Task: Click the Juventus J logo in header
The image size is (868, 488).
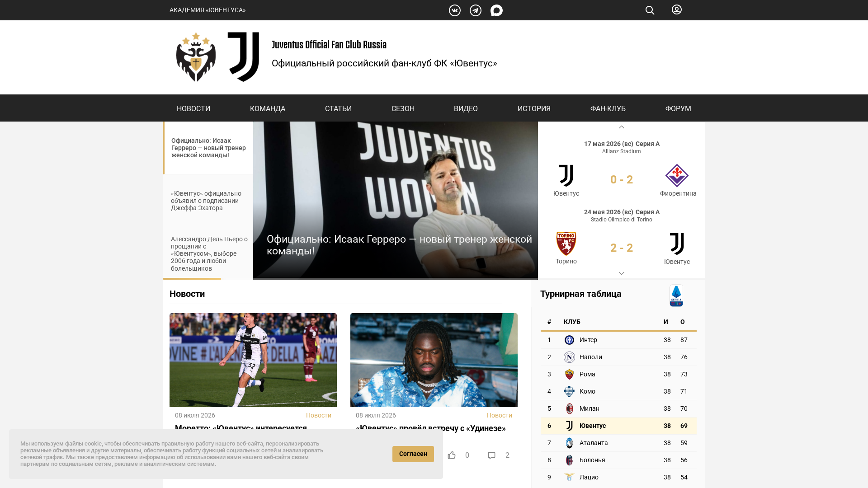Action: (243, 57)
